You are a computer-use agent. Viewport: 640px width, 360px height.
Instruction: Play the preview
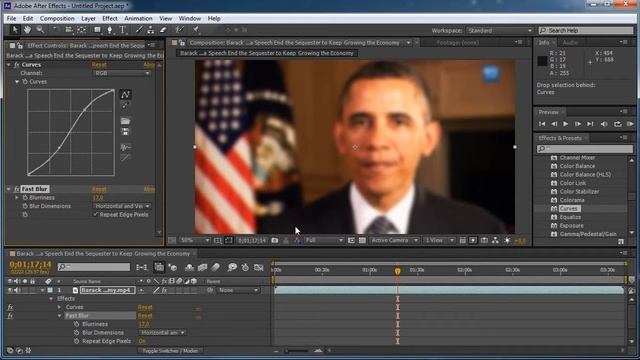coord(566,124)
